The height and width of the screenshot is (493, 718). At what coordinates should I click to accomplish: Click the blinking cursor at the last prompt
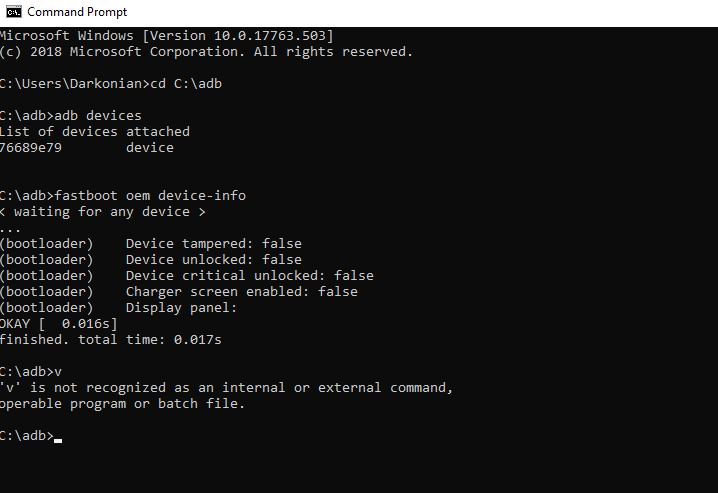pos(59,438)
